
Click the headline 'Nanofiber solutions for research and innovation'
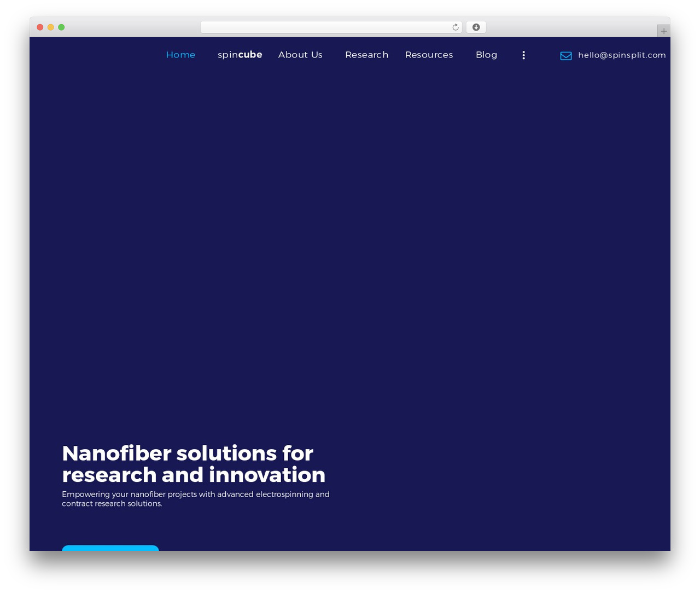(194, 464)
